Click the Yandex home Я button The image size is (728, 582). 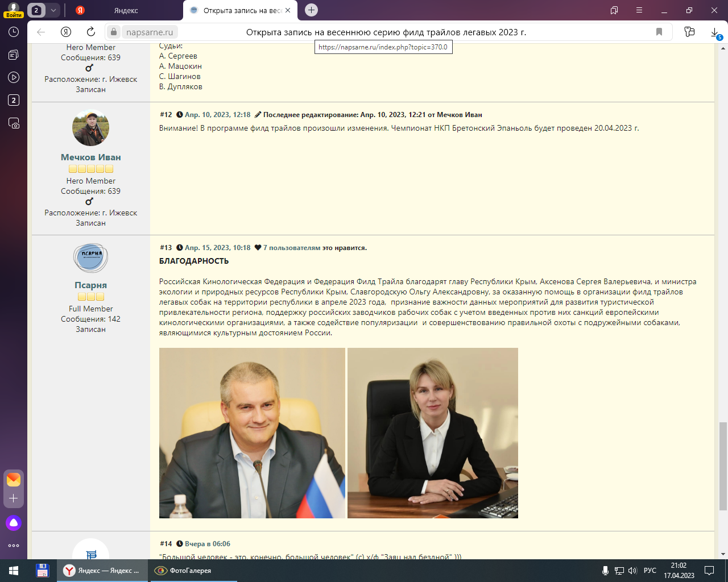[x=66, y=32]
